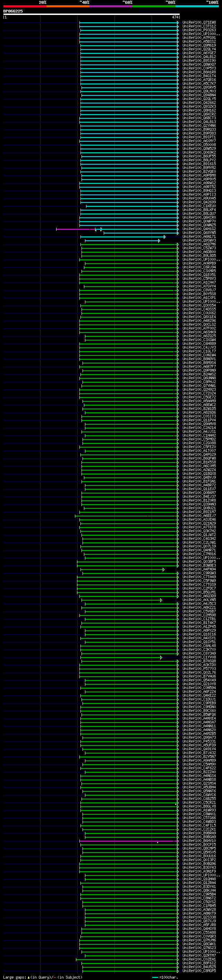Select the UniRef100_C6H889 label
Image resolution: width=222 pixels, height=980 pixels.
[199, 343]
